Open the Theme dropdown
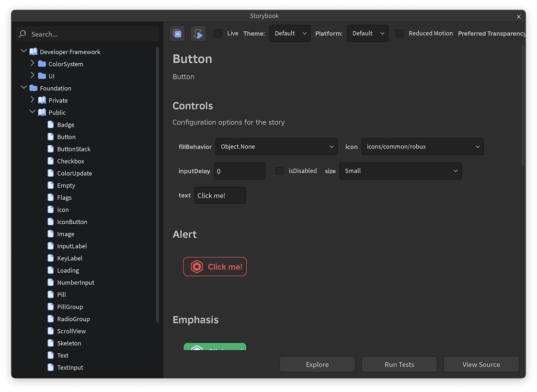537x392 pixels. (290, 33)
